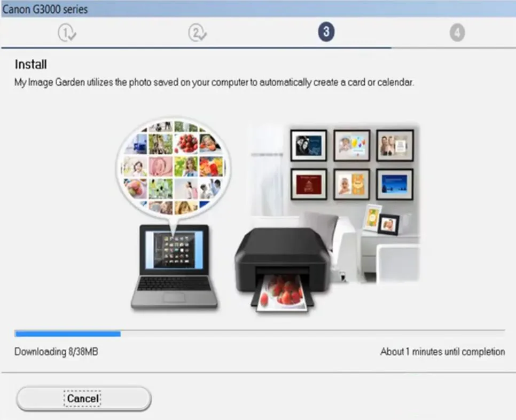Screen dimensions: 516x420
Task: Click the printed strawberry photo
Action: point(283,292)
